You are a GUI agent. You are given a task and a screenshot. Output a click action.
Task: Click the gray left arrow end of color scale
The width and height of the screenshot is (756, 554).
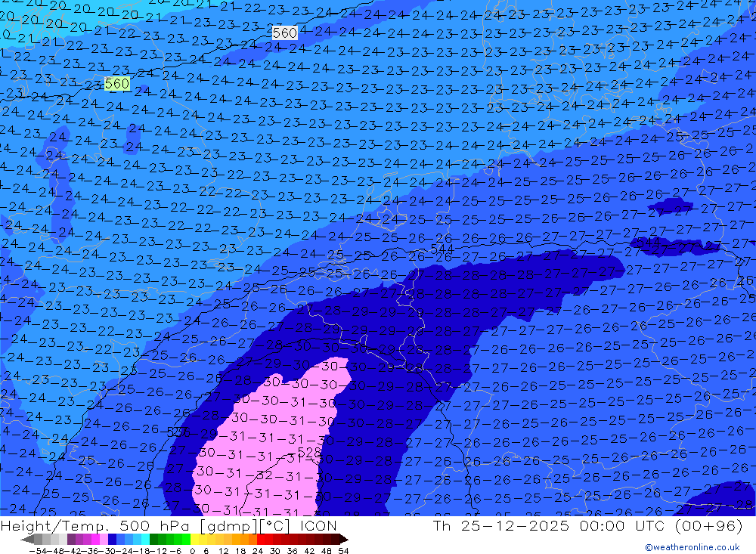pos(27,539)
